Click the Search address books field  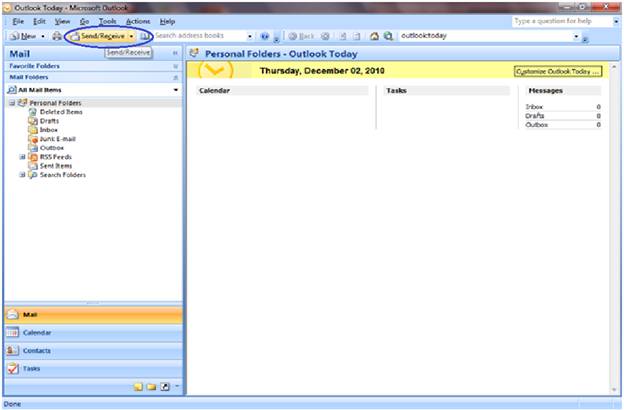tap(200, 36)
